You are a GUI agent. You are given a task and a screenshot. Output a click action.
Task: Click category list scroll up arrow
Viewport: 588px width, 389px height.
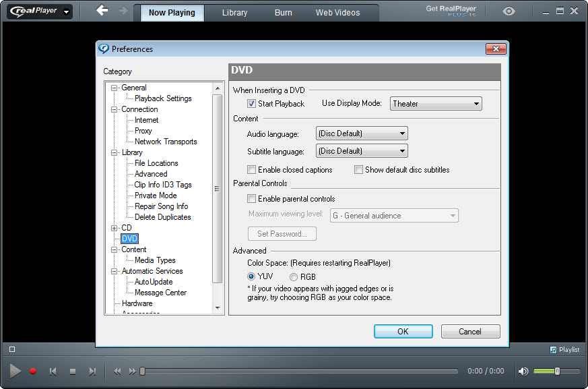[218, 88]
